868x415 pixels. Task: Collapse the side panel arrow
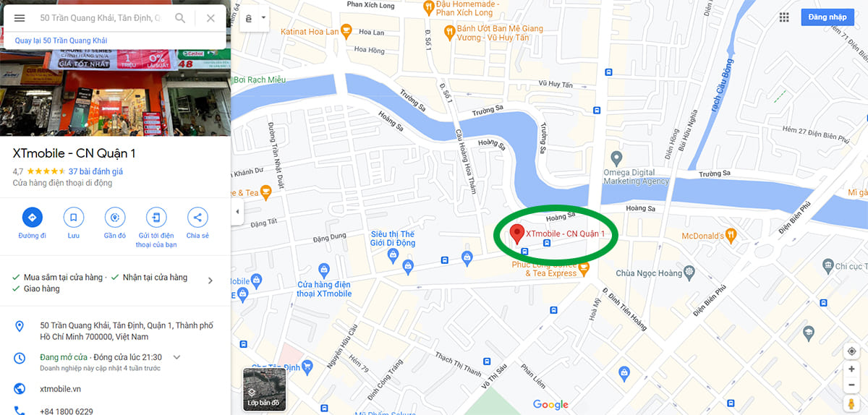tap(237, 212)
